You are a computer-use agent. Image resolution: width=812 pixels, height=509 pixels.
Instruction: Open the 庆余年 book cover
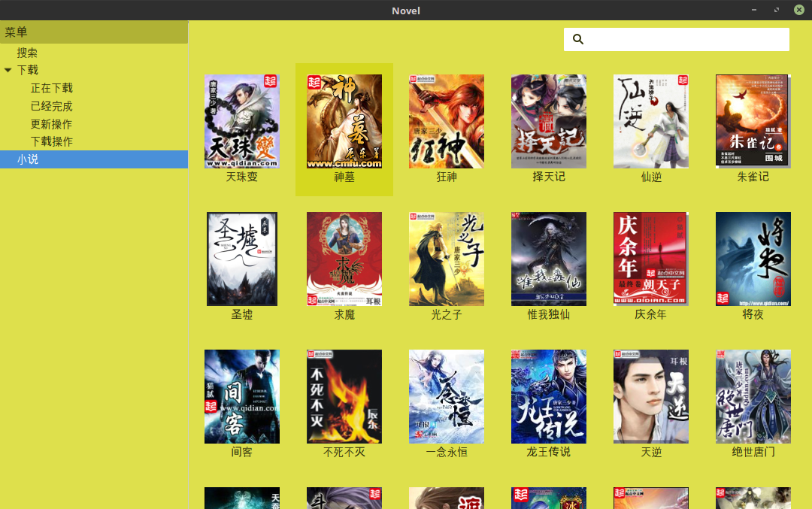pyautogui.click(x=651, y=259)
